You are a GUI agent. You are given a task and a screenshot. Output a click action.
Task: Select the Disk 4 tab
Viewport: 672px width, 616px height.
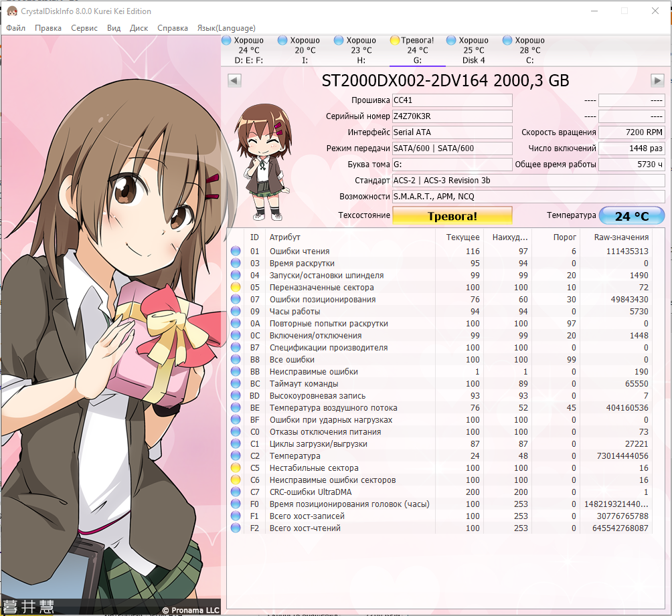pos(474,50)
